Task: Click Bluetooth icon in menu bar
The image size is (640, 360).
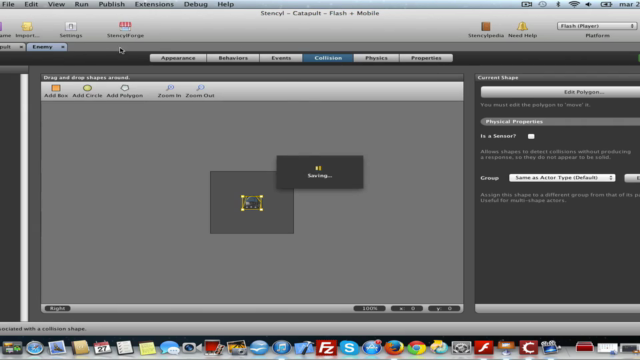Action: tap(558, 4)
